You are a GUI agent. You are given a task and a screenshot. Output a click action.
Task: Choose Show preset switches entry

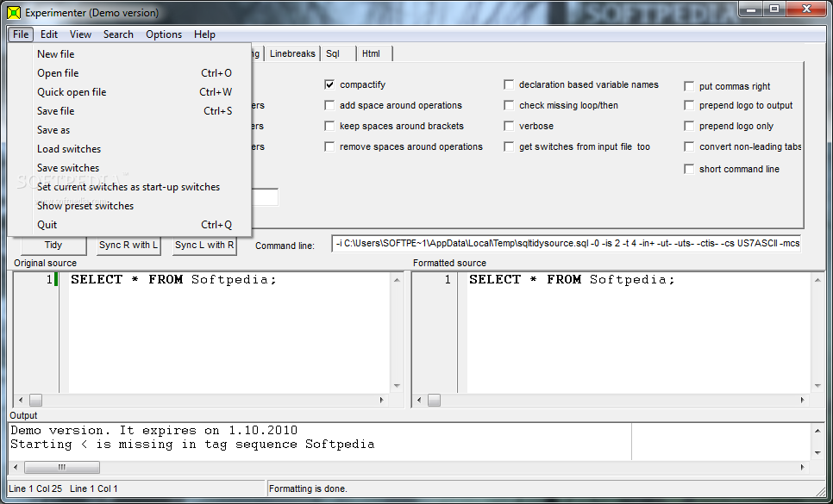click(129, 206)
